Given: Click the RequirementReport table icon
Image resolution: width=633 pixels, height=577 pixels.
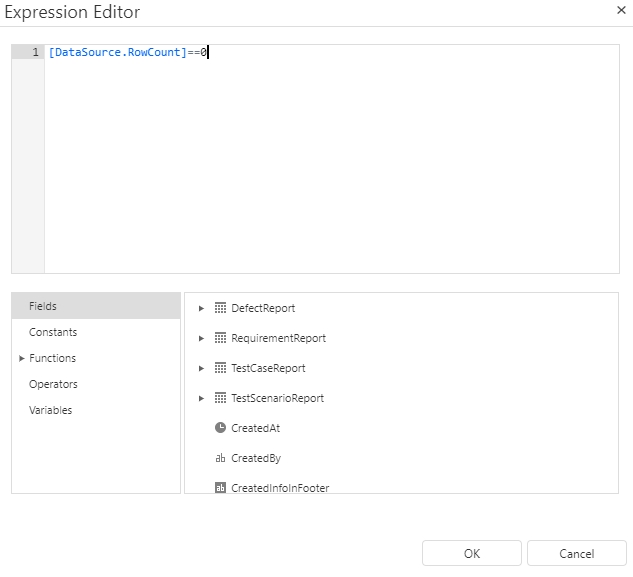Looking at the screenshot, I should pyautogui.click(x=221, y=338).
